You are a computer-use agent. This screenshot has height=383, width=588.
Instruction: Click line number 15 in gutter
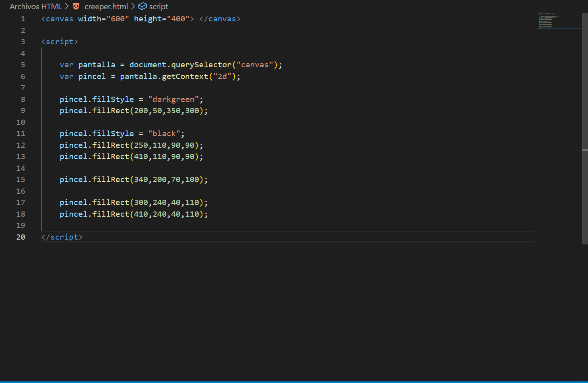pyautogui.click(x=21, y=180)
